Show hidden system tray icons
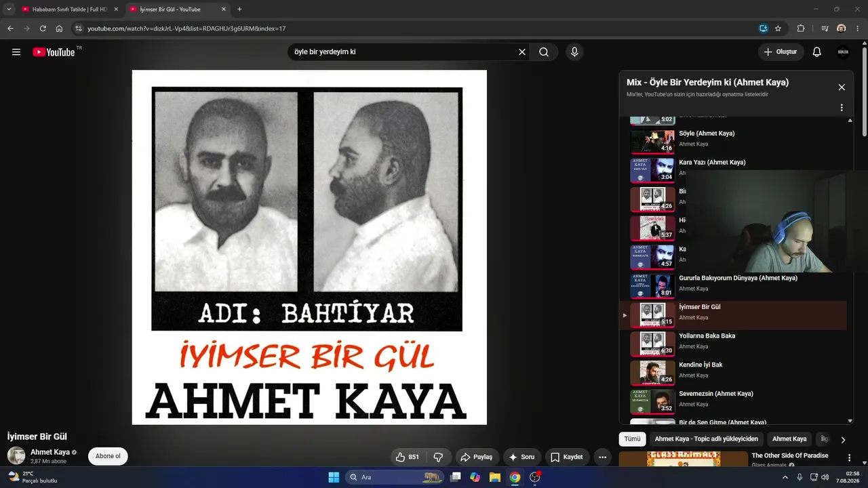 (x=785, y=477)
